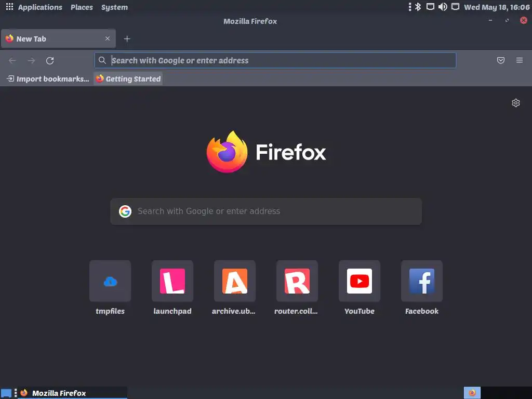Screen dimensions: 532x399
Task: Click the magnifier icon in address bar
Action: tap(102, 60)
